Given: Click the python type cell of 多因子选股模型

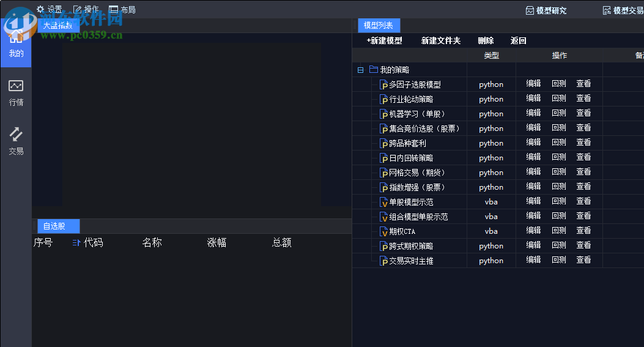Looking at the screenshot, I should (491, 84).
